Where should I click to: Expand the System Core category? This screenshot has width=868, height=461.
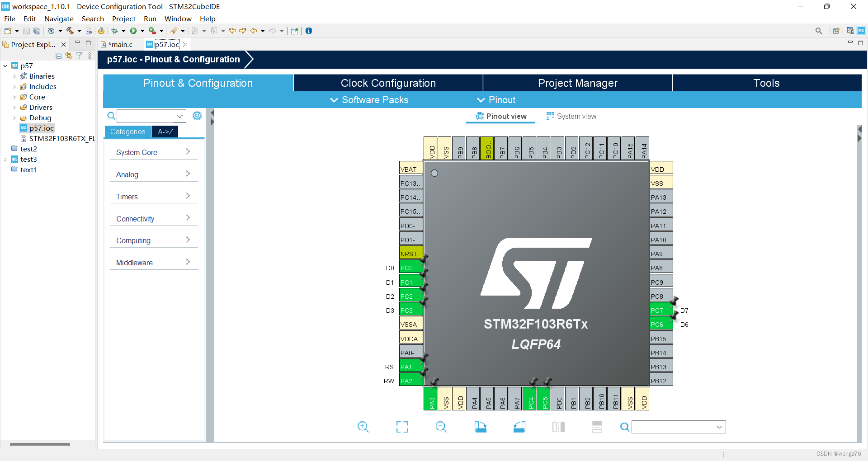[x=154, y=152]
